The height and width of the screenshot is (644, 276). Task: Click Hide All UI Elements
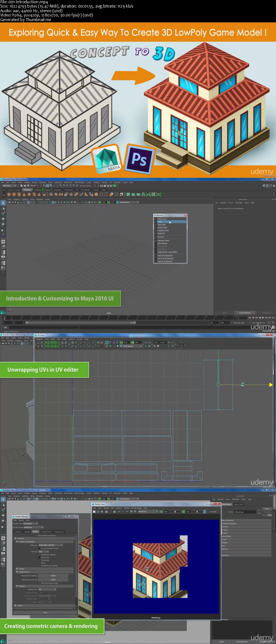pyautogui.click(x=165, y=255)
